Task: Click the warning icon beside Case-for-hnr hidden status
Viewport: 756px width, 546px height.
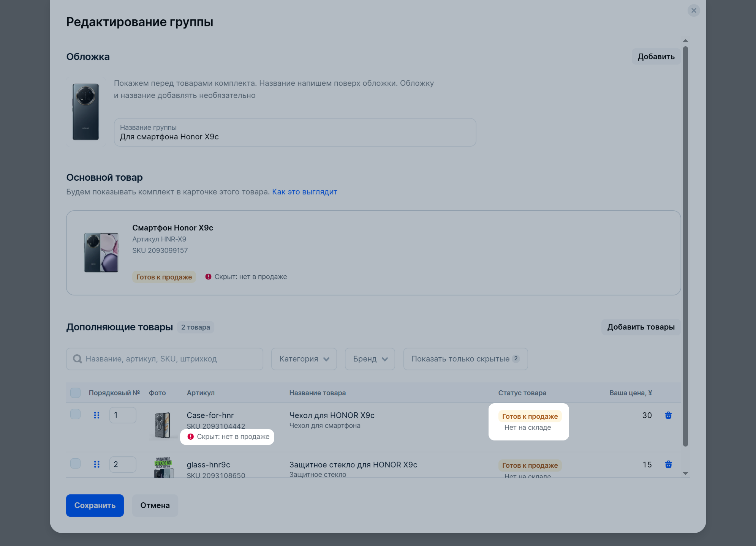Action: coord(191,437)
